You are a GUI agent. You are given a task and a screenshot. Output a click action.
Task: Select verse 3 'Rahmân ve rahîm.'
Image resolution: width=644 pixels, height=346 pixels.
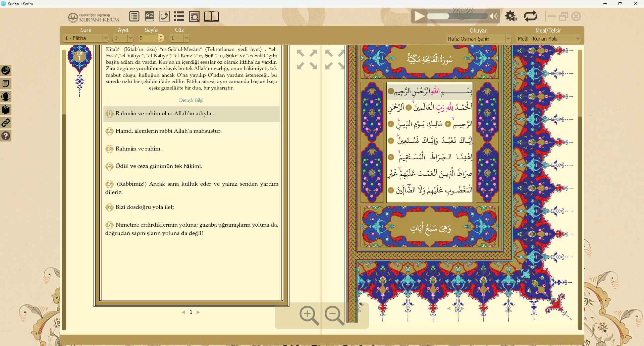click(192, 149)
